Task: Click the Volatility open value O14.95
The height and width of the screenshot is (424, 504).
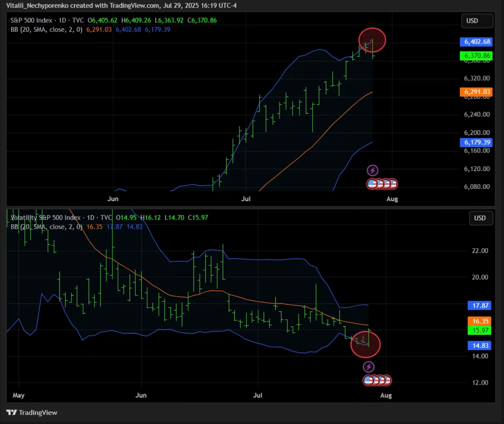Action: (x=126, y=218)
